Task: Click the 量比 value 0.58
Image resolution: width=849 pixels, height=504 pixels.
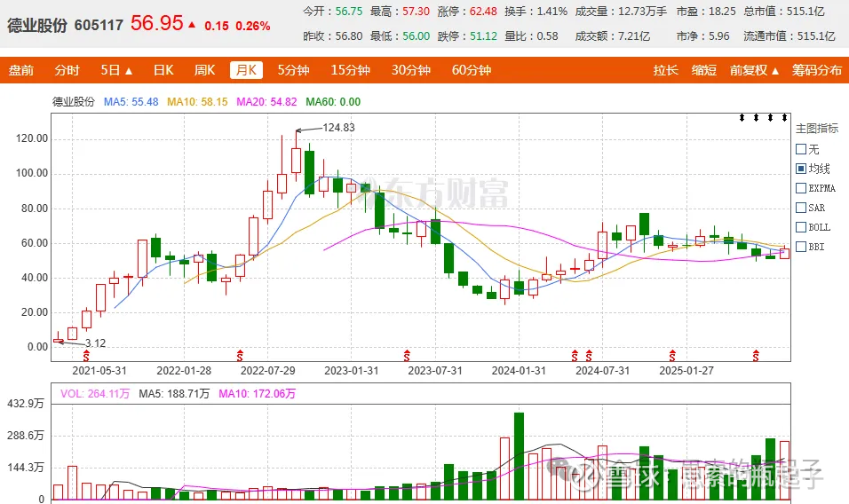Action: 547,36
